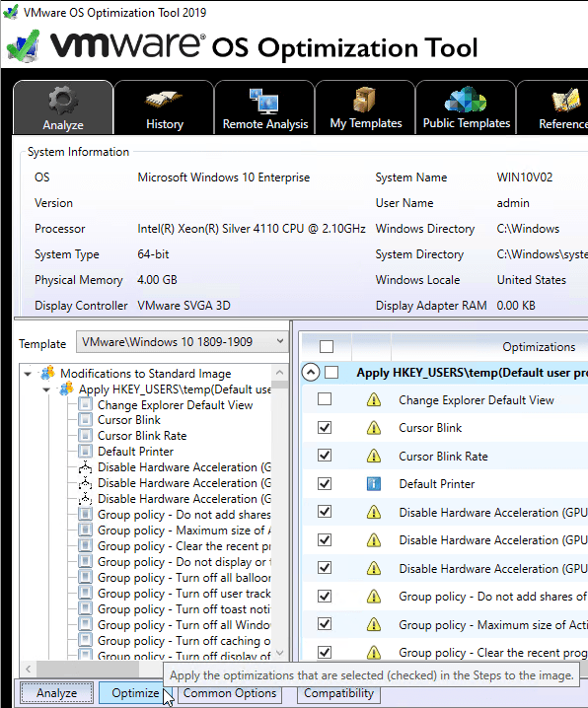Open the Template dropdown

pos(182,342)
